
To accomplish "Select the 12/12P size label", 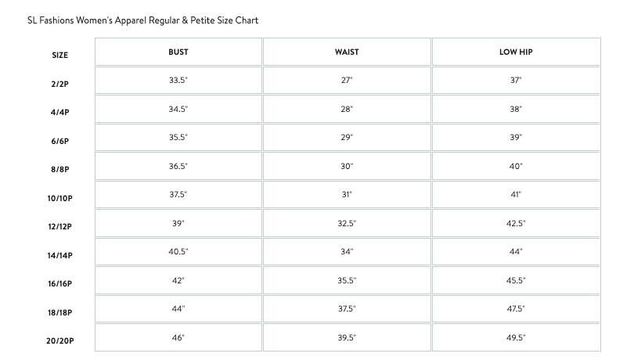I will tap(60, 227).
